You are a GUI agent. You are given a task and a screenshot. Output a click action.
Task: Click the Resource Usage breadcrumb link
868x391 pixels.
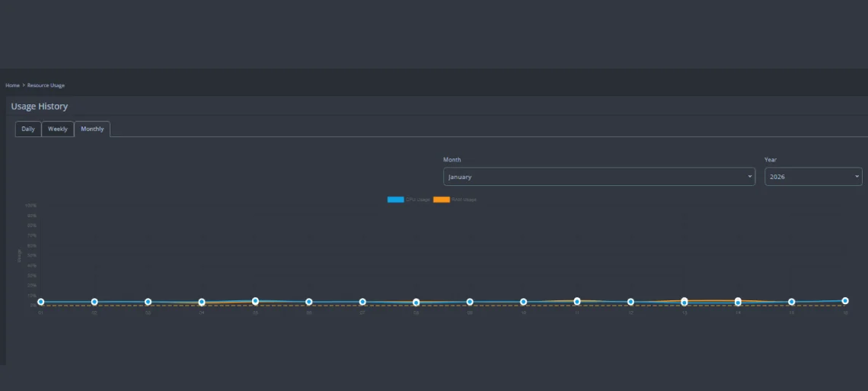point(46,85)
